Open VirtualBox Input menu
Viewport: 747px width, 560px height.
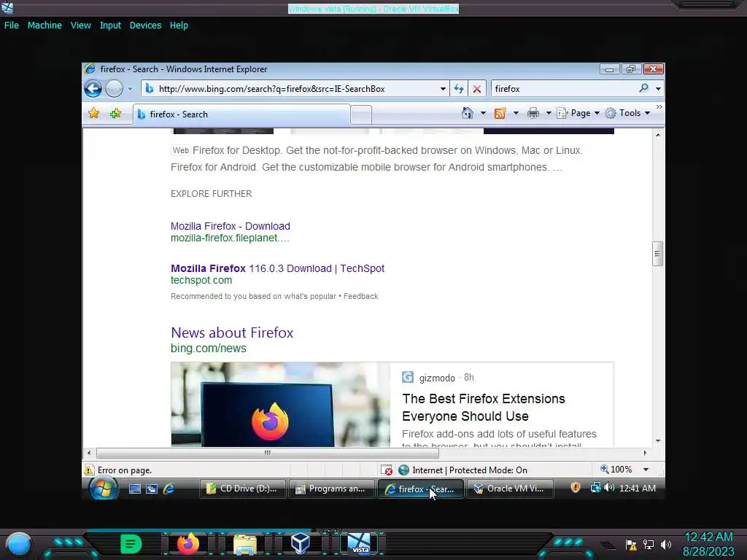pyautogui.click(x=110, y=26)
